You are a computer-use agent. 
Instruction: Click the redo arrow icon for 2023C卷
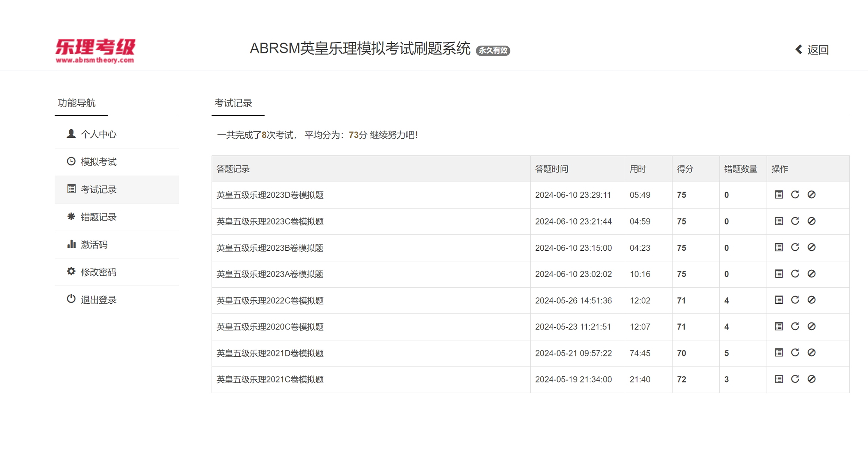(795, 221)
